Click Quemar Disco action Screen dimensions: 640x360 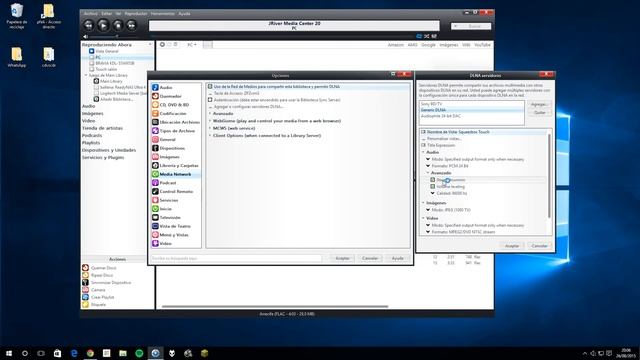99,268
